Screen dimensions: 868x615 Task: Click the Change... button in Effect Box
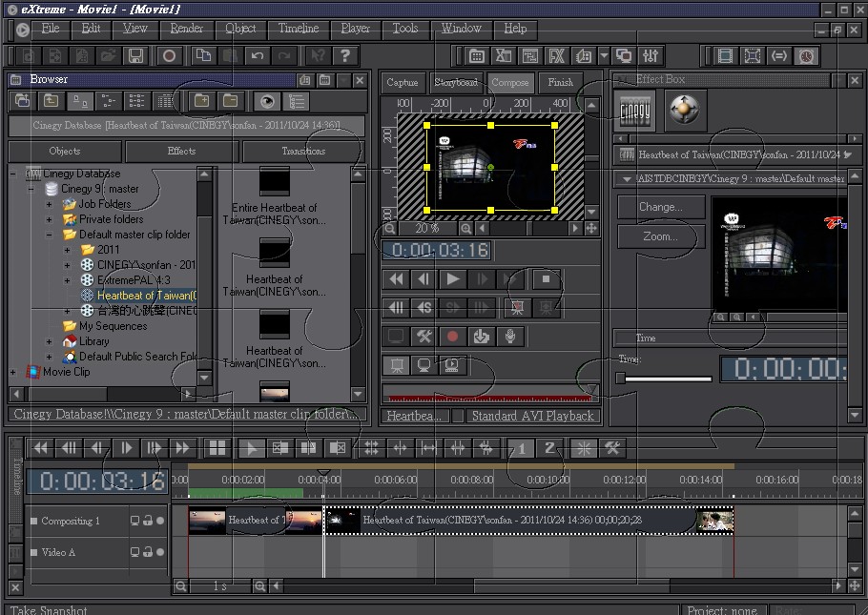[x=660, y=207]
